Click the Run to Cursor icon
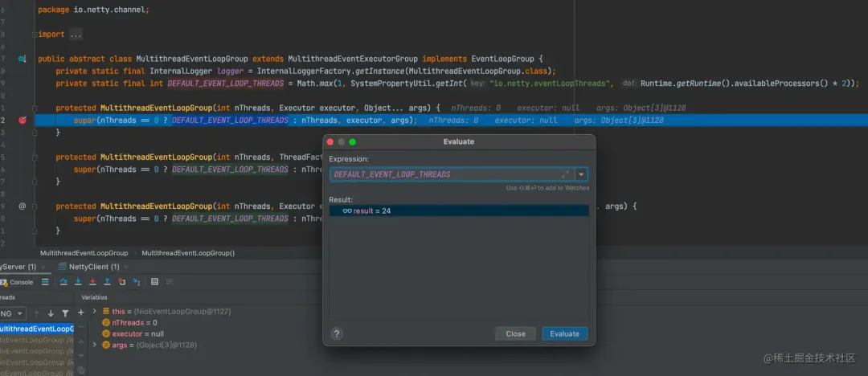This screenshot has width=868, height=376. point(136,282)
